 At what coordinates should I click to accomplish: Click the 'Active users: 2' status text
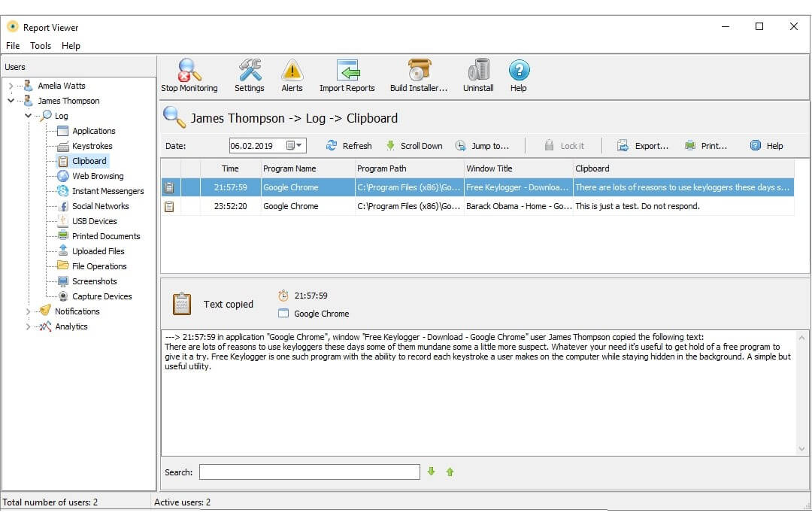click(x=182, y=502)
